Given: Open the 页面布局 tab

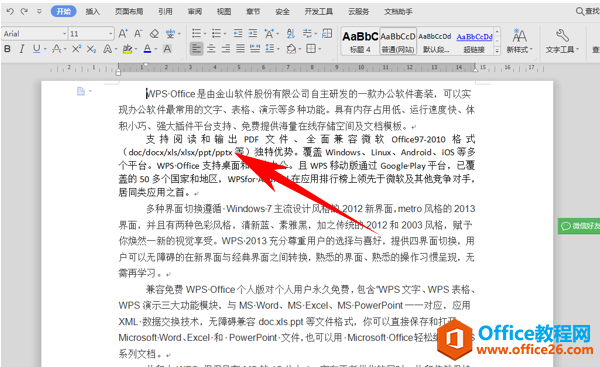Looking at the screenshot, I should (x=129, y=11).
